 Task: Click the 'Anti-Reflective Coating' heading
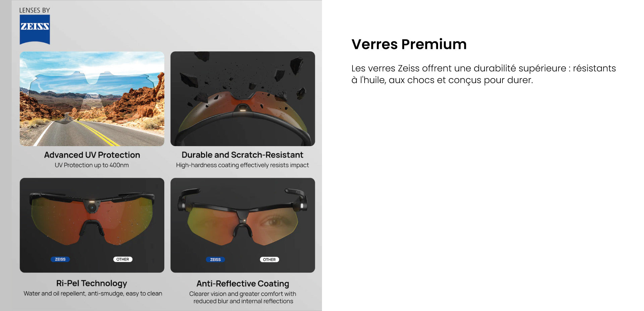point(243,284)
